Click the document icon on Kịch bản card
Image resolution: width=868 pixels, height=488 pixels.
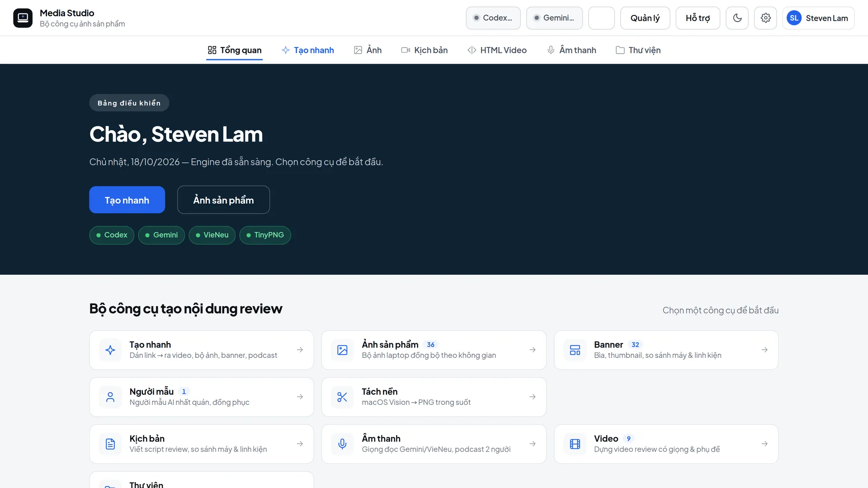[110, 444]
